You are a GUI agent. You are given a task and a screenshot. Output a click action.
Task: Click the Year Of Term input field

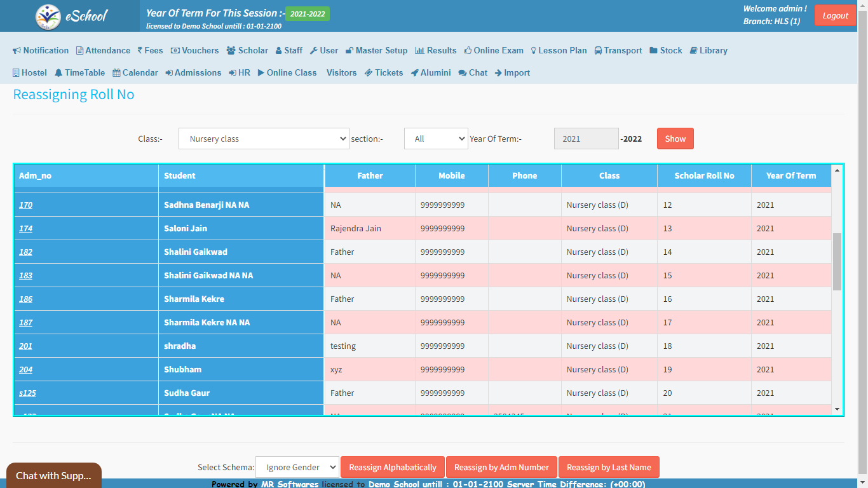click(x=586, y=139)
